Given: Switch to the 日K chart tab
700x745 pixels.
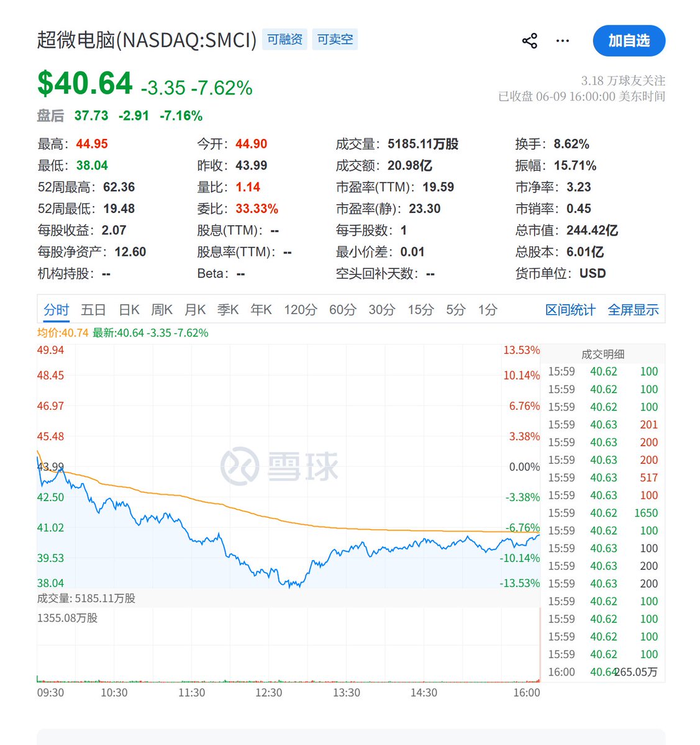Looking at the screenshot, I should (129, 310).
